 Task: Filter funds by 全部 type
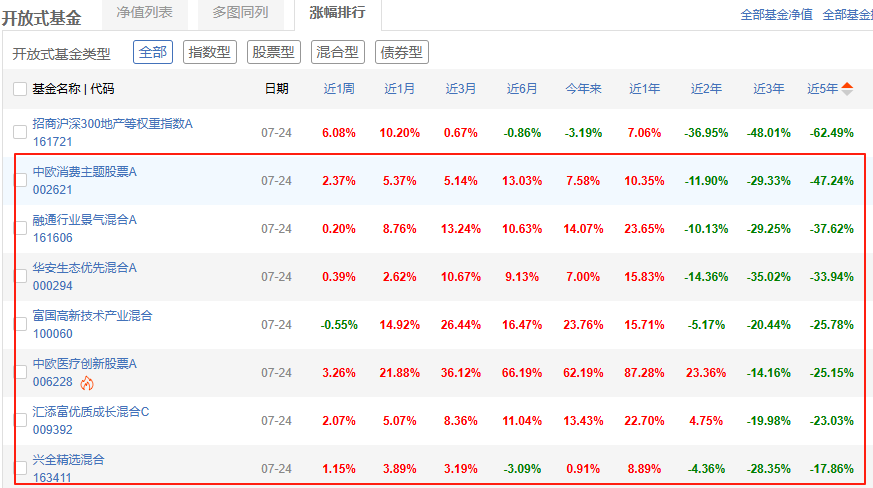(153, 52)
